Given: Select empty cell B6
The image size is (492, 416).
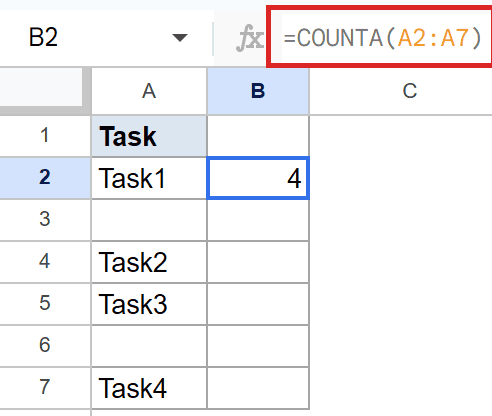Looking at the screenshot, I should point(258,346).
